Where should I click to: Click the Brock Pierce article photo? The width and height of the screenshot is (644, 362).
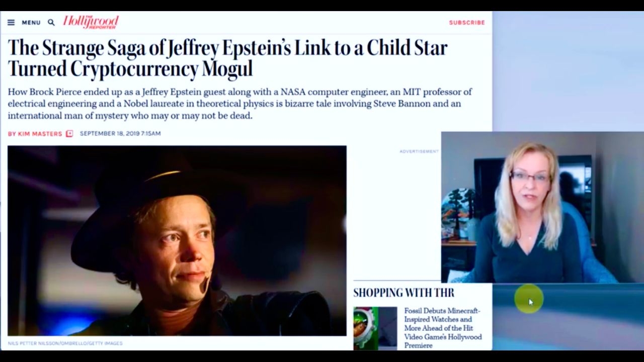tap(177, 241)
